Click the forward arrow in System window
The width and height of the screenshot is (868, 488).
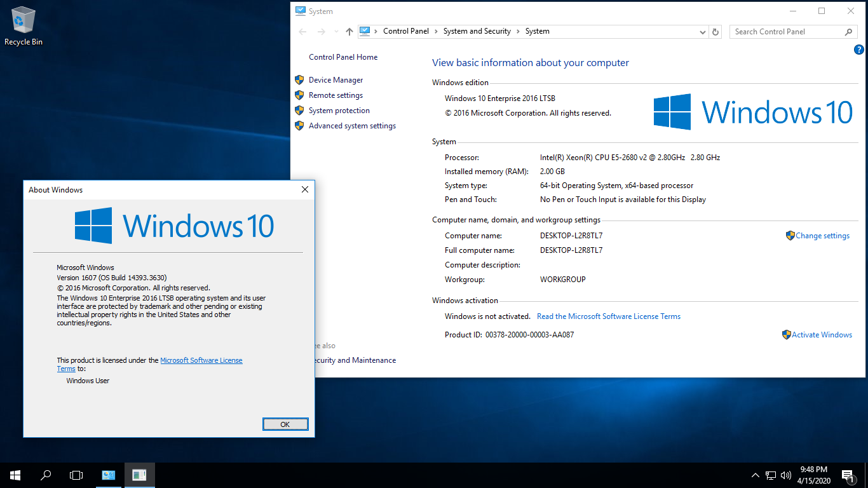pos(322,32)
